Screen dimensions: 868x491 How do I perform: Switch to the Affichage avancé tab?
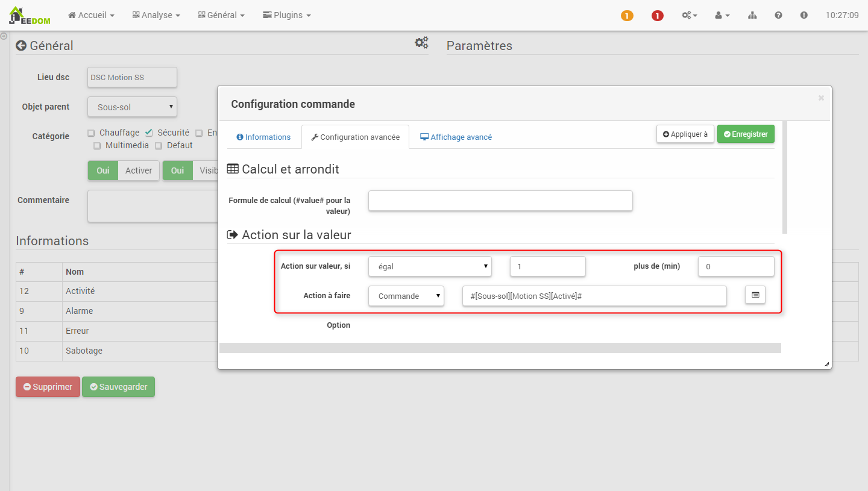pyautogui.click(x=456, y=137)
